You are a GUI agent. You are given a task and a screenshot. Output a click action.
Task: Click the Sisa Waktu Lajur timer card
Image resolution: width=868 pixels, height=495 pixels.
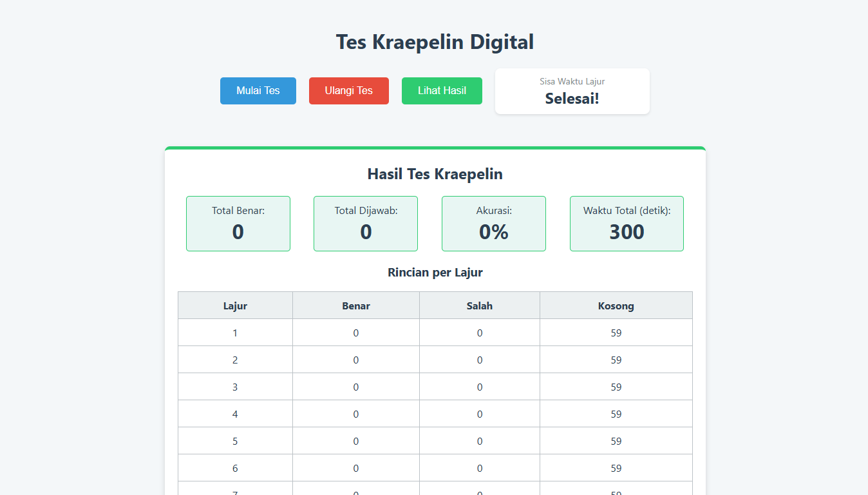572,92
